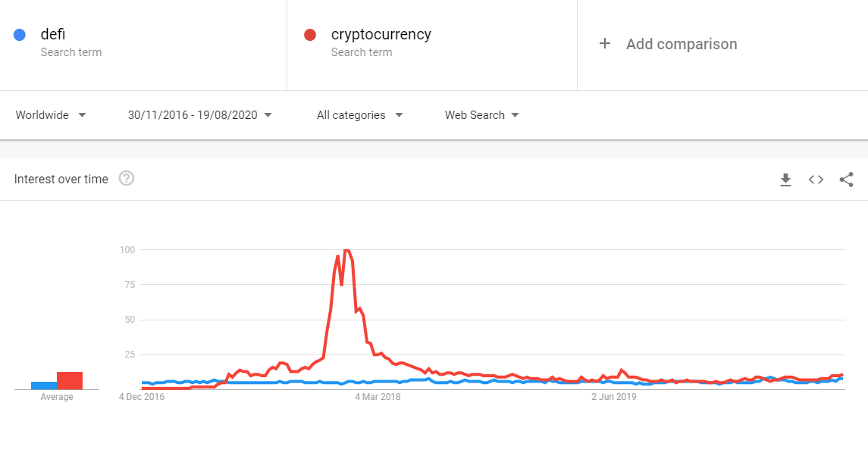Open the All categories dropdown
Image resolution: width=868 pixels, height=453 pixels.
359,115
